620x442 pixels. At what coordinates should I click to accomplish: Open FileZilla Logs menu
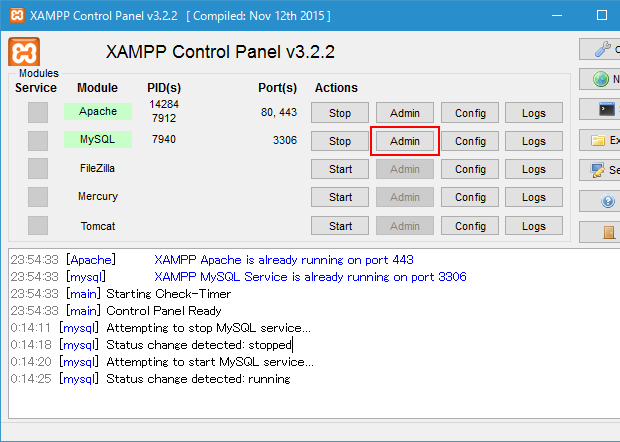point(534,169)
